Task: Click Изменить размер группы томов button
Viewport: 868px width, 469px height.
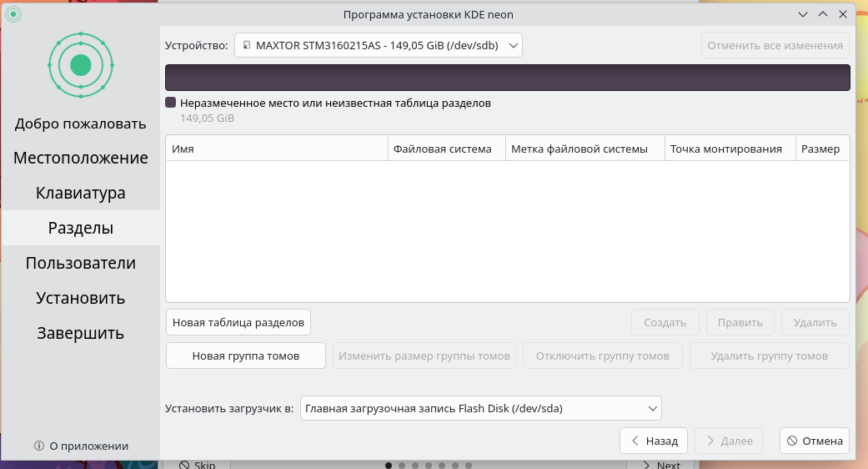Action: [424, 356]
